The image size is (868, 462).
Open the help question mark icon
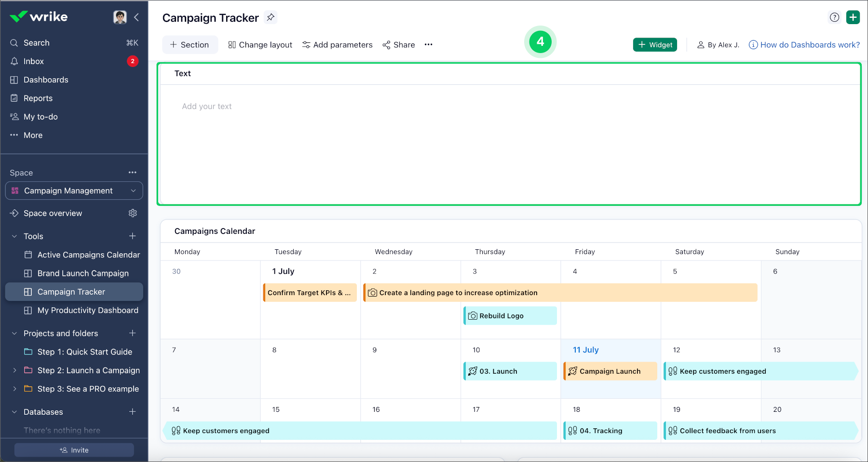[x=834, y=17]
